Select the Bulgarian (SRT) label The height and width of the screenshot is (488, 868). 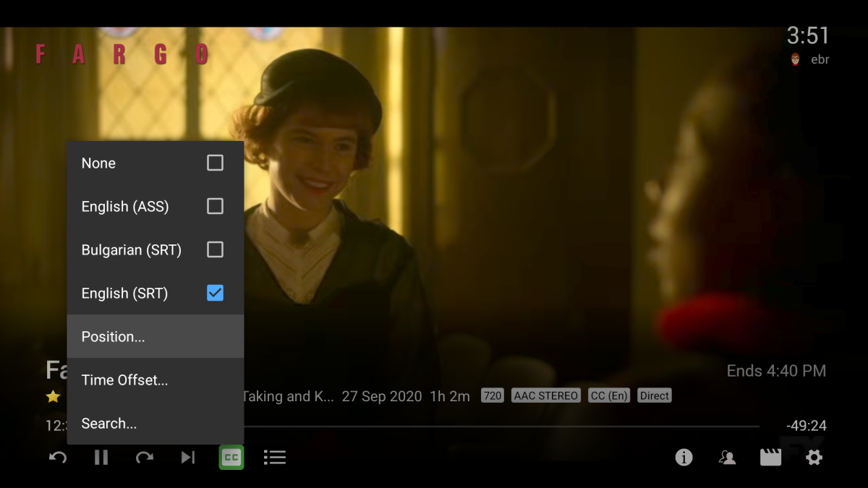pyautogui.click(x=131, y=250)
